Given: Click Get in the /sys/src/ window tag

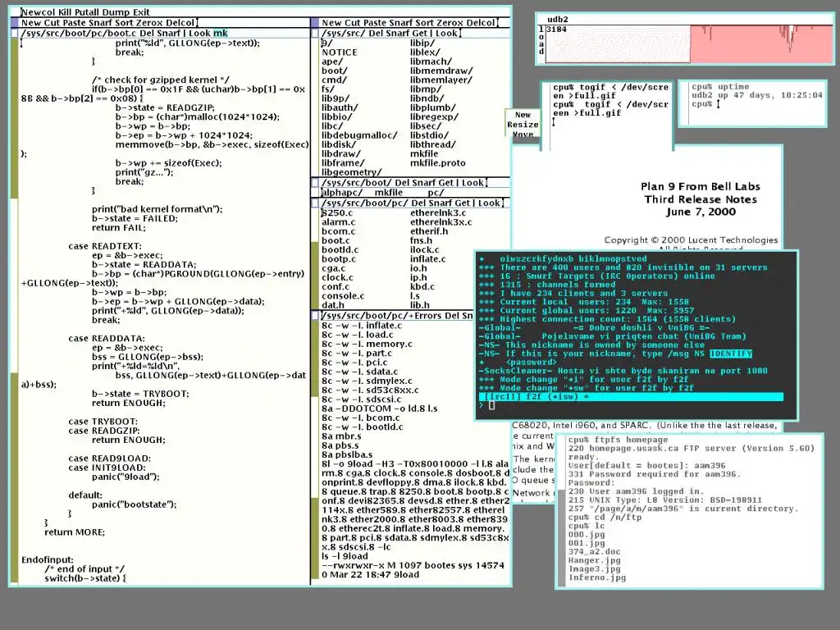Looking at the screenshot, I should click(x=419, y=33).
